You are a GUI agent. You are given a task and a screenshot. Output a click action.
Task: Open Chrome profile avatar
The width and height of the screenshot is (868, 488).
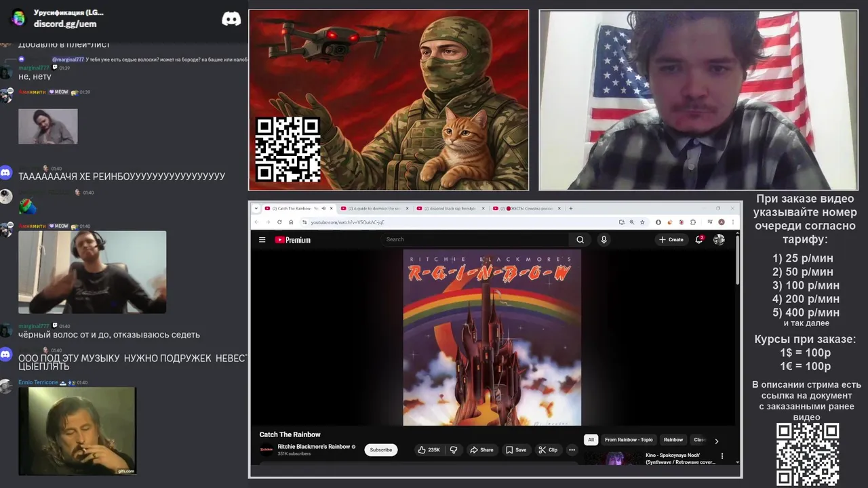[721, 222]
